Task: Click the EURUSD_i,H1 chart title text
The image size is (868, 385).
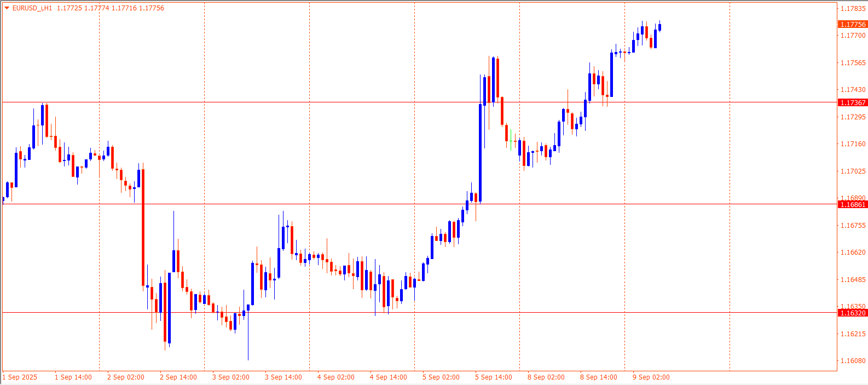Action: [32, 8]
